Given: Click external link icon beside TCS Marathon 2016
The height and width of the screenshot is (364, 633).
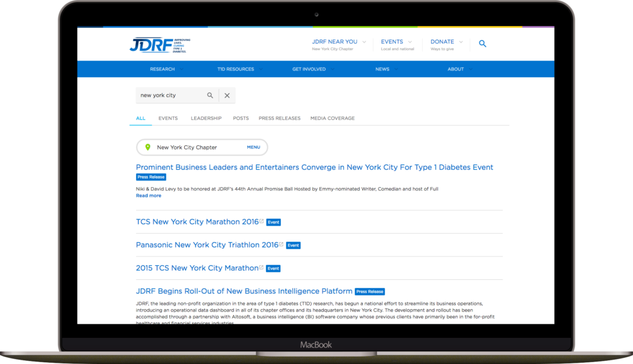Looking at the screenshot, I should [x=261, y=221].
